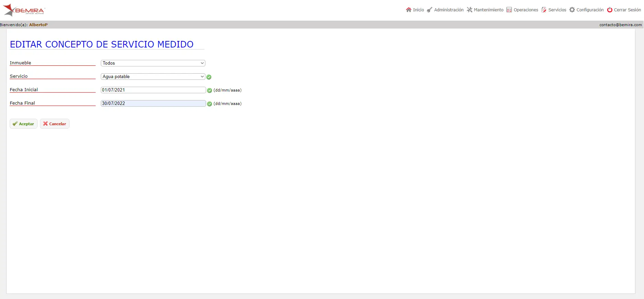Viewport: 644px width, 299px height.
Task: Cancel editing with Cancelar button
Action: (x=55, y=124)
